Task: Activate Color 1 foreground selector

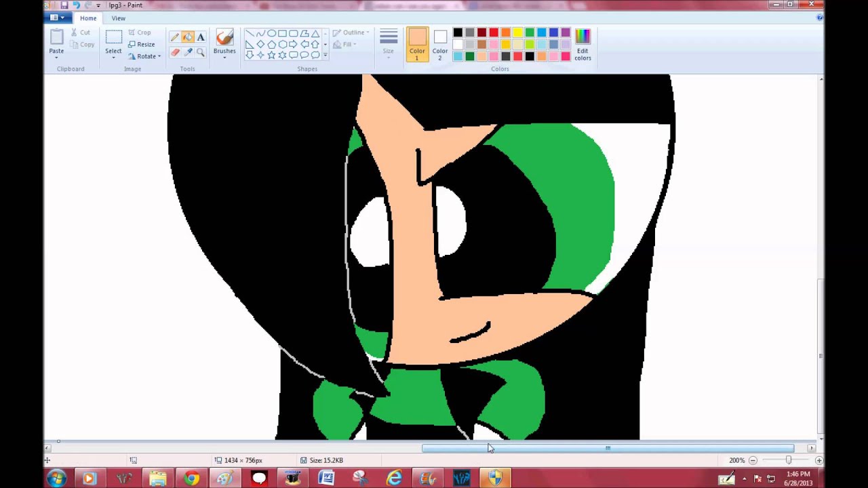Action: click(417, 45)
